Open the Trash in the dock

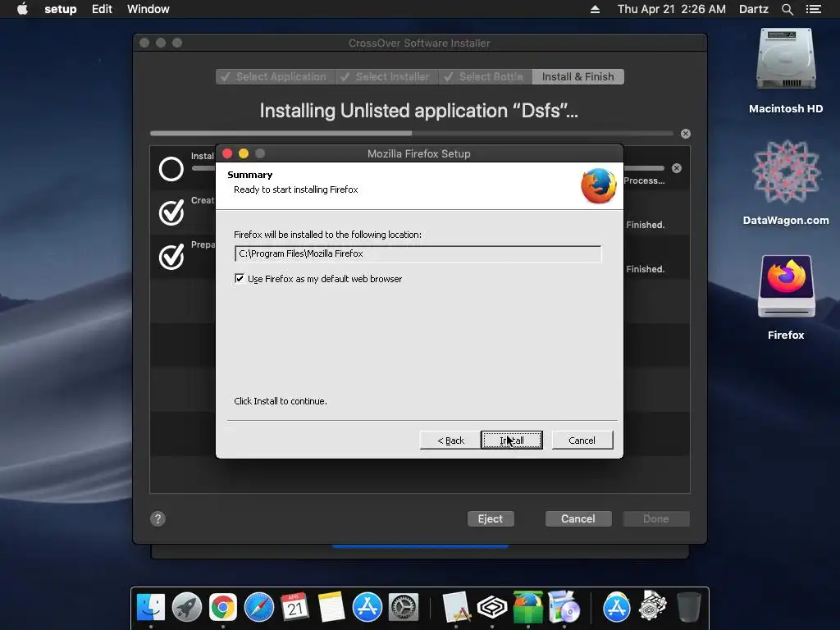pos(688,608)
